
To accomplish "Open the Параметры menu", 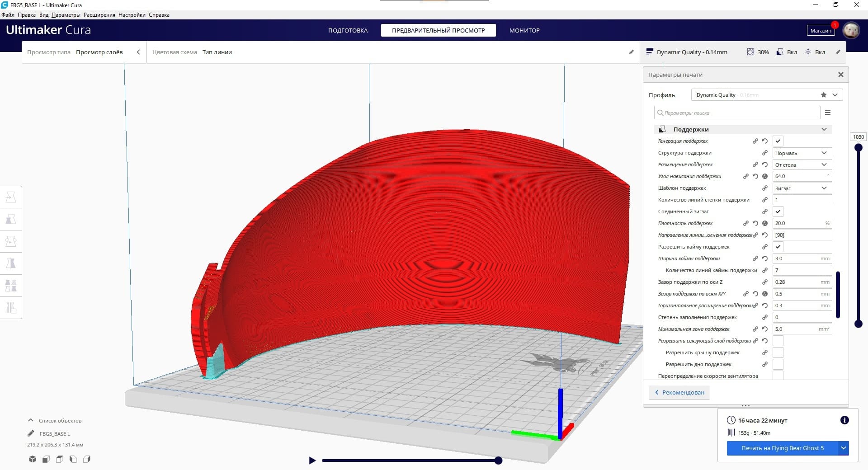I will (x=66, y=15).
